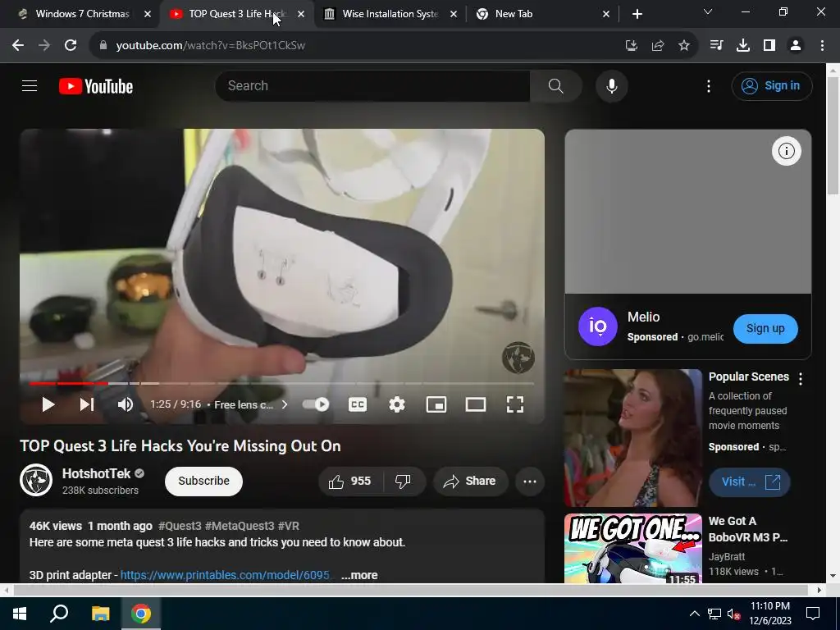Open the printables.com adapter link
Screen dimensions: 840x630
(225, 575)
